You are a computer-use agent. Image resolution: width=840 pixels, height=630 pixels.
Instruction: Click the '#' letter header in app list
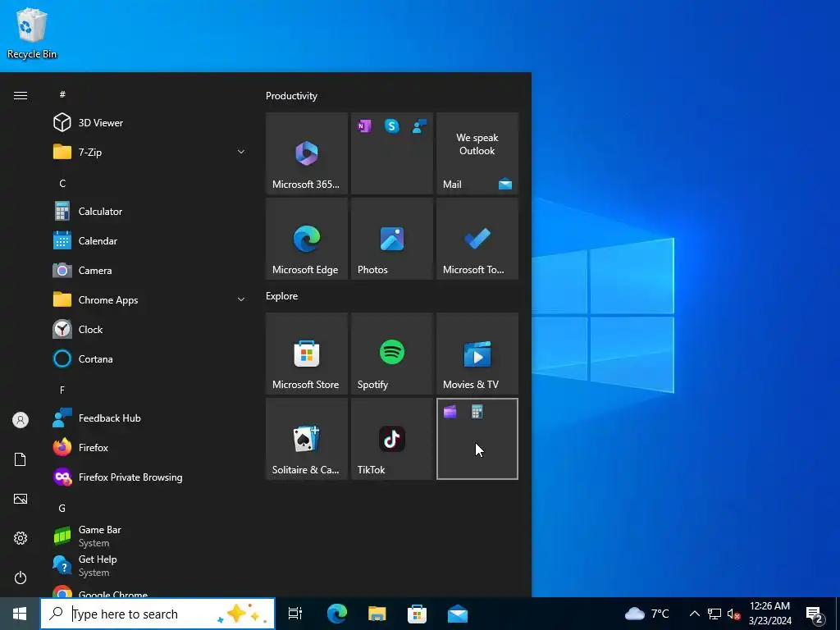62,94
